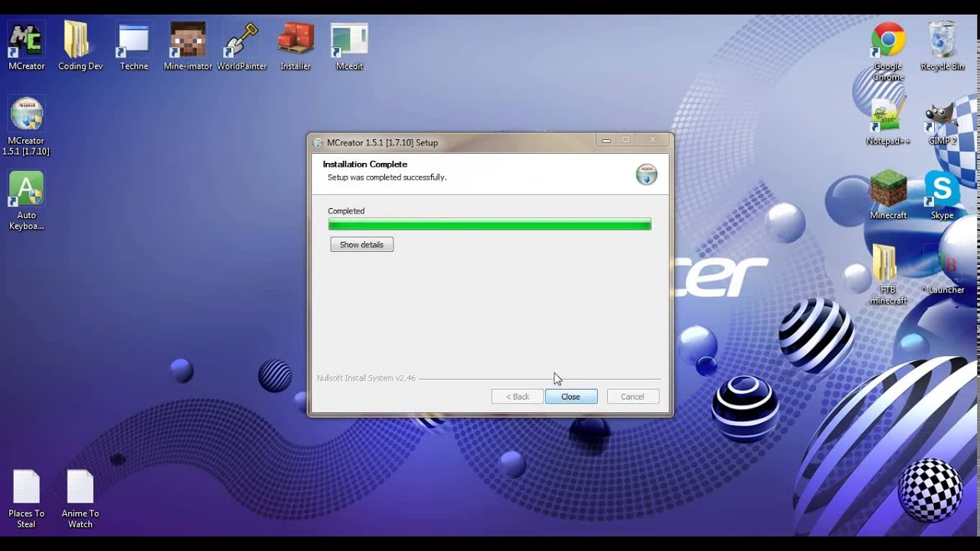Click the 'Setup was completed successfully.' text
The height and width of the screenshot is (551, 980).
pyautogui.click(x=387, y=177)
